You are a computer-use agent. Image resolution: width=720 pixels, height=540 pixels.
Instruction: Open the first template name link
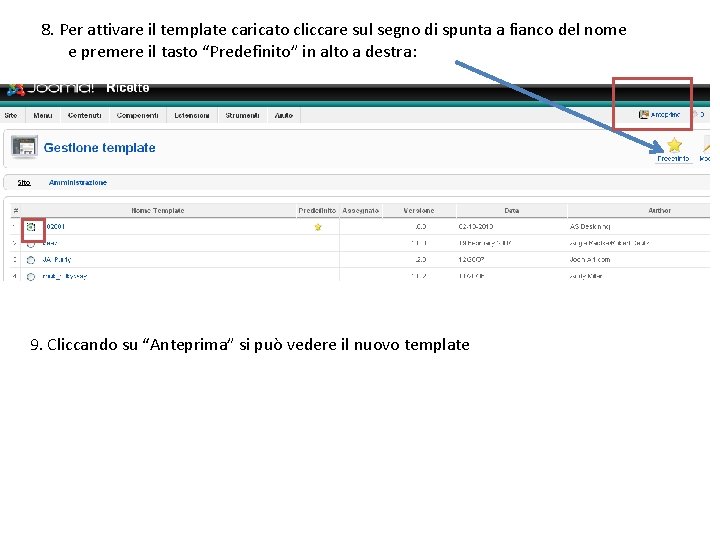click(56, 226)
